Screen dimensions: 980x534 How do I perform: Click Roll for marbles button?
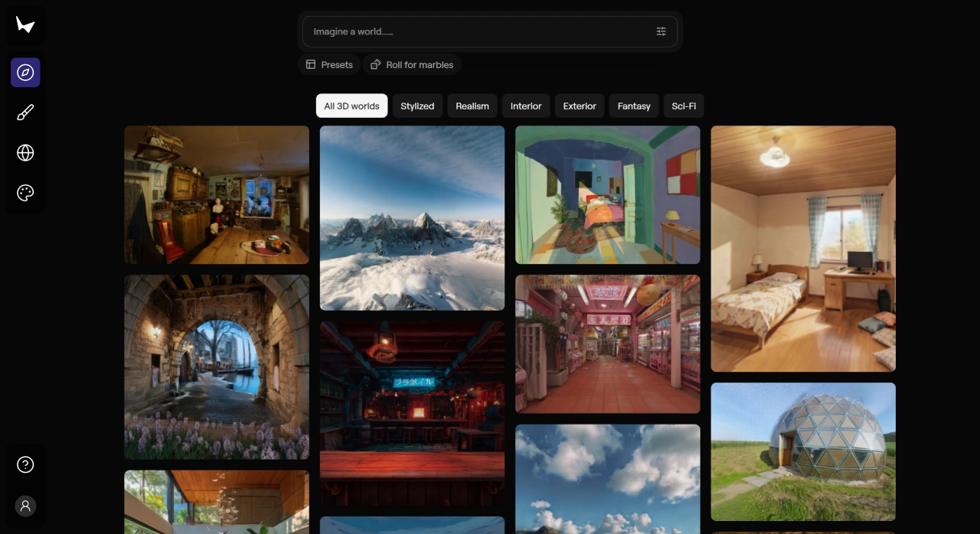coord(412,65)
